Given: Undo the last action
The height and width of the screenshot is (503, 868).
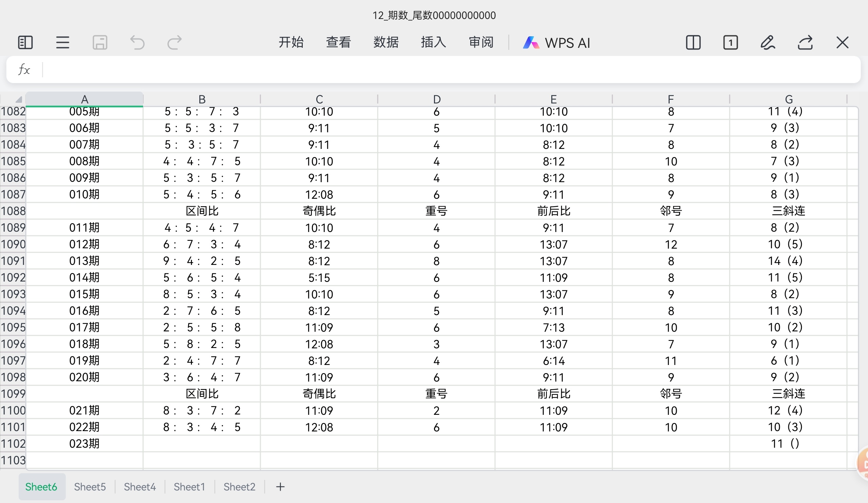Looking at the screenshot, I should 137,43.
